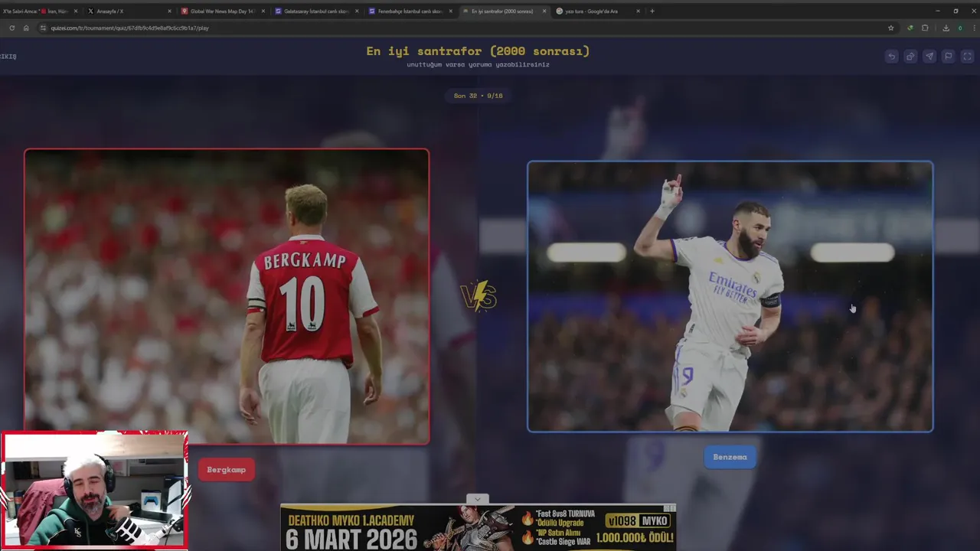Screen dimensions: 980x551
Task: Switch to Fenerbahçe İstanbul canlı skor tab
Action: [411, 11]
